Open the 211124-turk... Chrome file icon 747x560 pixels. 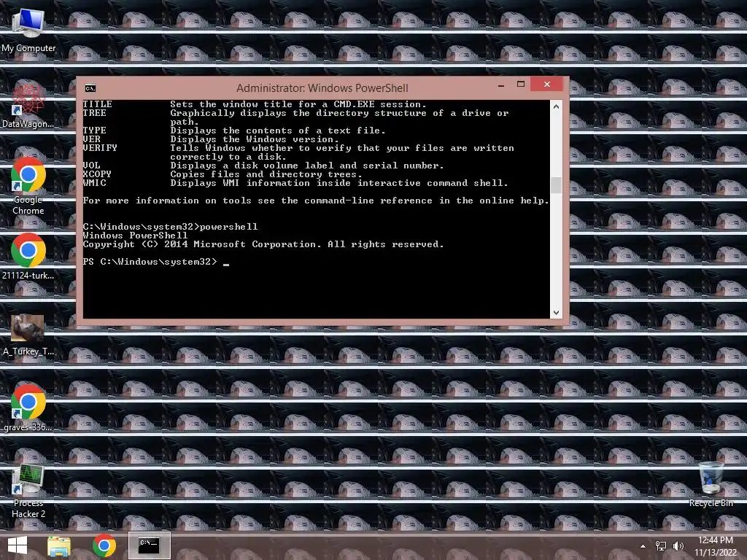(x=28, y=257)
